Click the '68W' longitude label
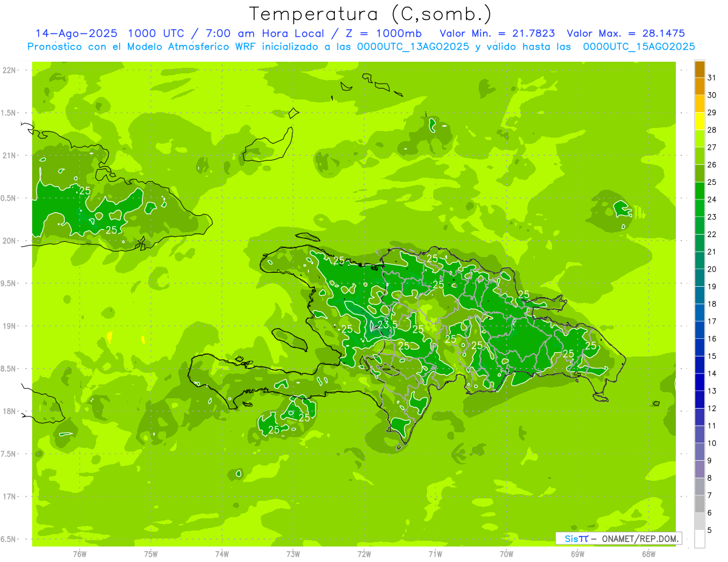 [649, 554]
